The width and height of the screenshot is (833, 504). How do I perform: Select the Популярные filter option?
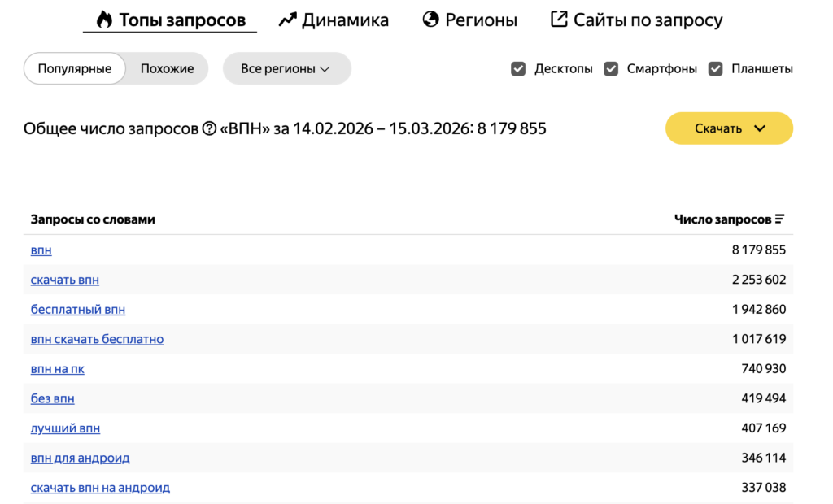click(x=74, y=68)
